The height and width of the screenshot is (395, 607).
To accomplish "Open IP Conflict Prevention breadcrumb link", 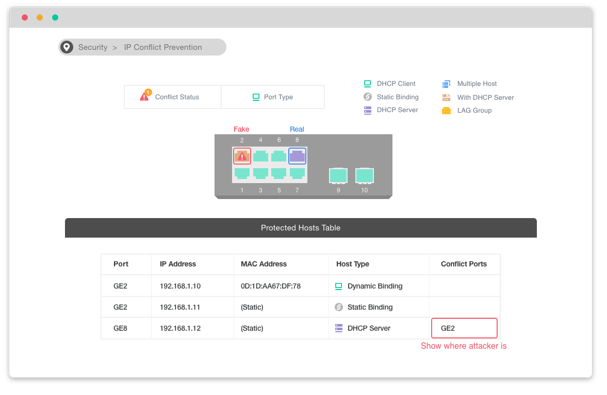I will point(163,47).
